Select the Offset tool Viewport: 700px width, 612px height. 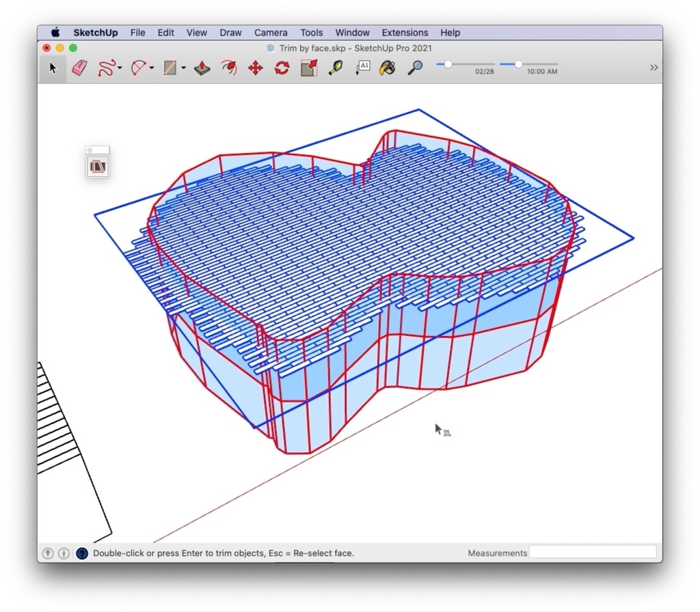click(229, 68)
